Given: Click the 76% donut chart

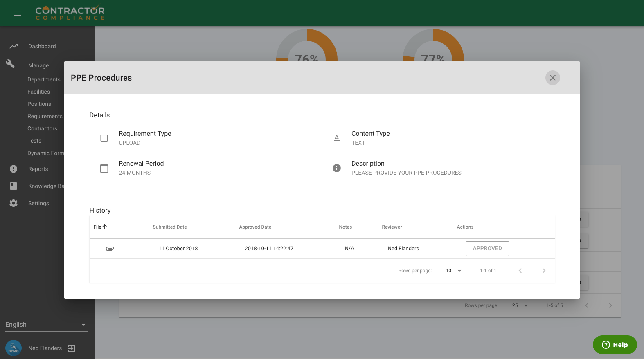Looking at the screenshot, I should (307, 46).
